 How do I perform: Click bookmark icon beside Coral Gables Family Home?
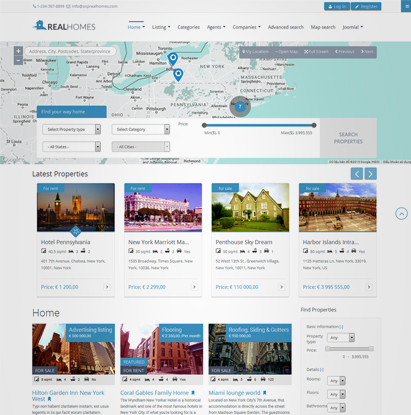click(x=193, y=393)
